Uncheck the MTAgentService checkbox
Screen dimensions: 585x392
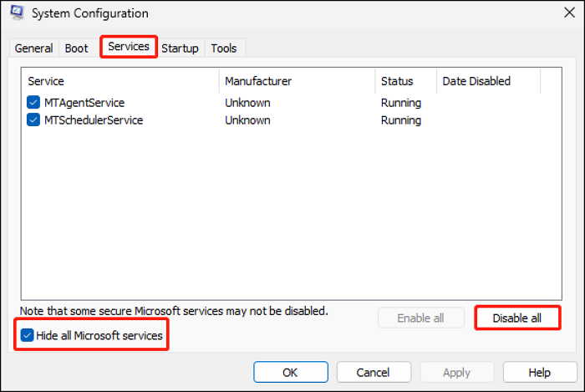pyautogui.click(x=33, y=102)
